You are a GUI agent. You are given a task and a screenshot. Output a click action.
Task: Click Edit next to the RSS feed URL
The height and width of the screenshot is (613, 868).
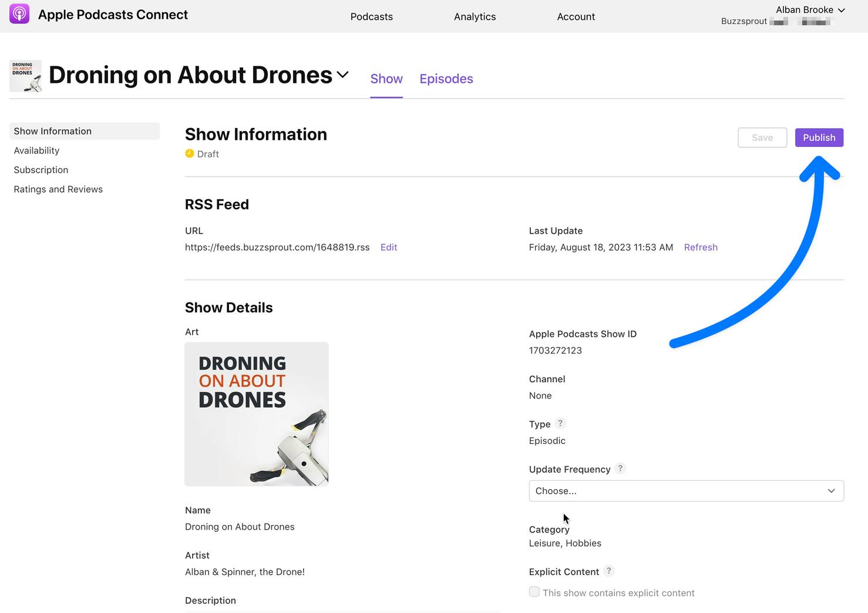(388, 247)
